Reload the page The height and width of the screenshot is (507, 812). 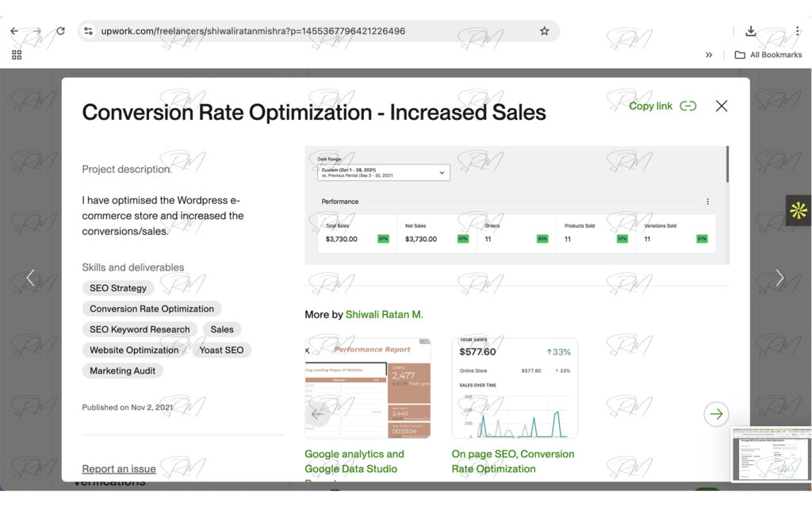coord(60,31)
